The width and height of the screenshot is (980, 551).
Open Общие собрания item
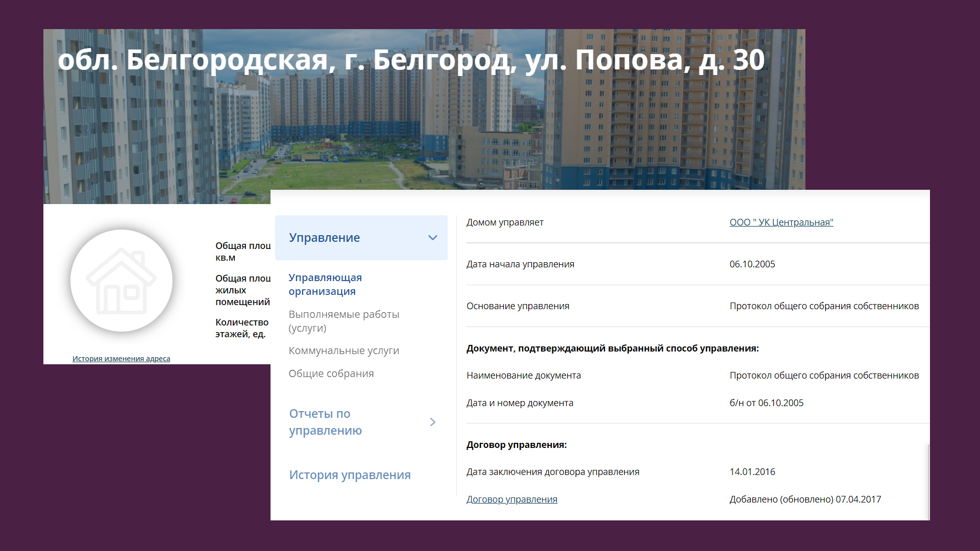click(331, 373)
